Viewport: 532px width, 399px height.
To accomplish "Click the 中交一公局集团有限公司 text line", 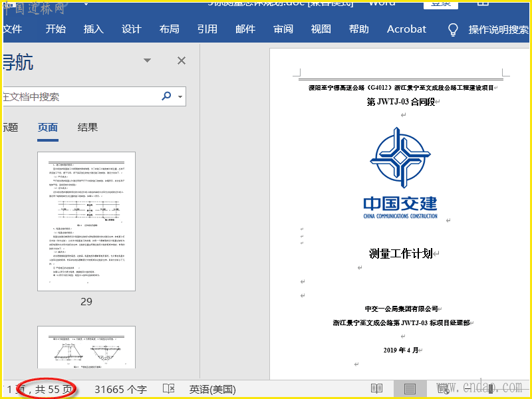I will pos(401,309).
